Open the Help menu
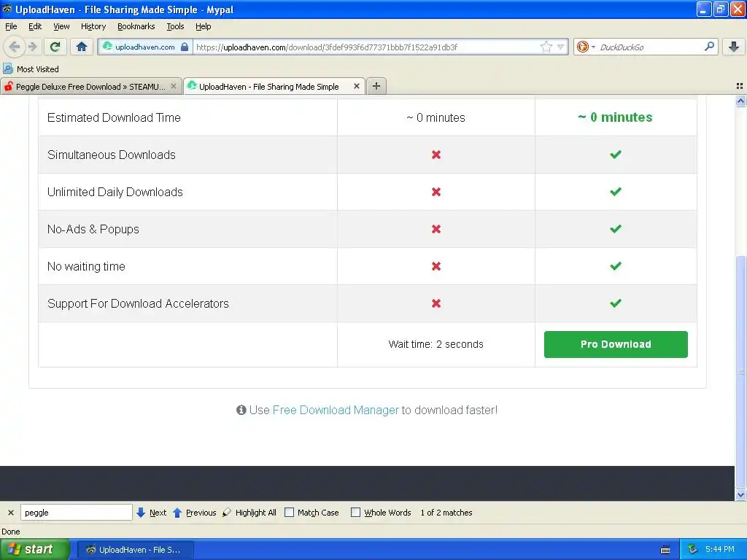Viewport: 747px width, 560px height. [203, 26]
